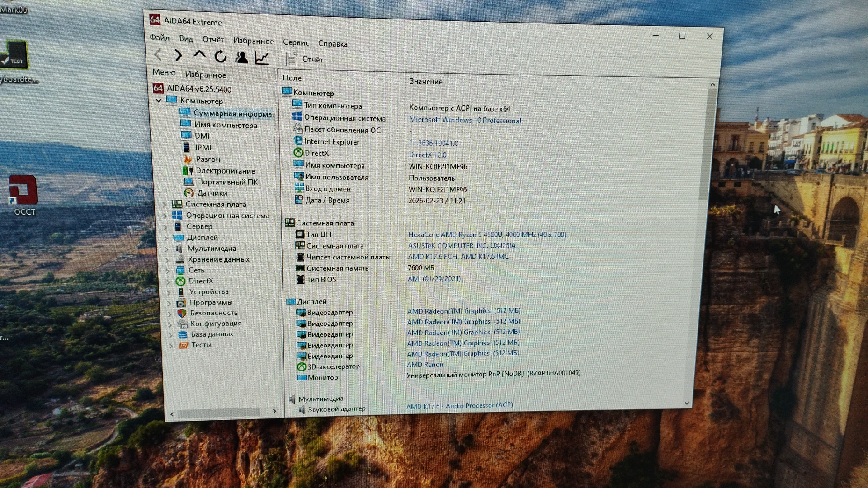Open the Сервис menu
This screenshot has height=488, width=868.
coord(296,42)
